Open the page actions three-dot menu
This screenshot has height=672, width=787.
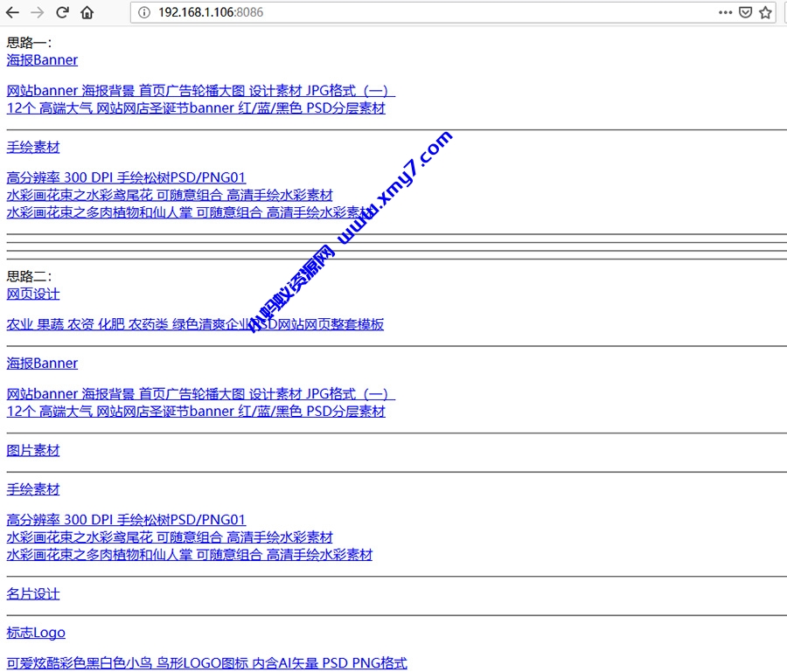coord(725,12)
